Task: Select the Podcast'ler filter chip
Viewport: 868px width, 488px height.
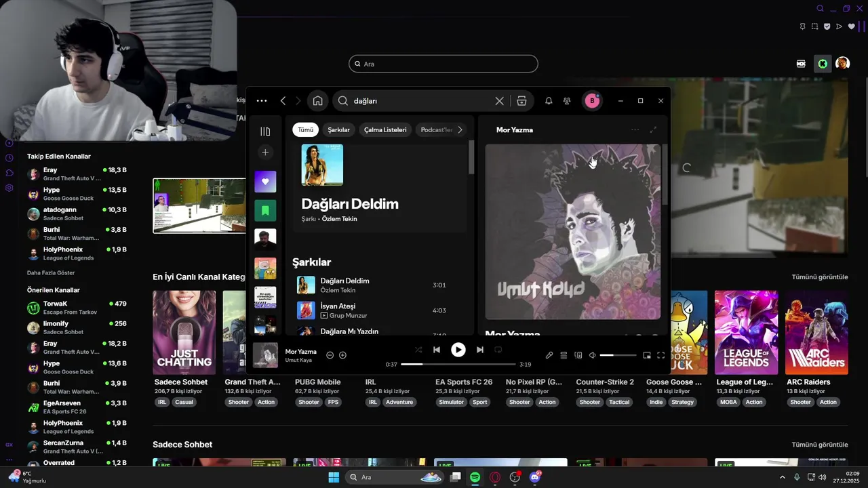Action: click(x=436, y=129)
